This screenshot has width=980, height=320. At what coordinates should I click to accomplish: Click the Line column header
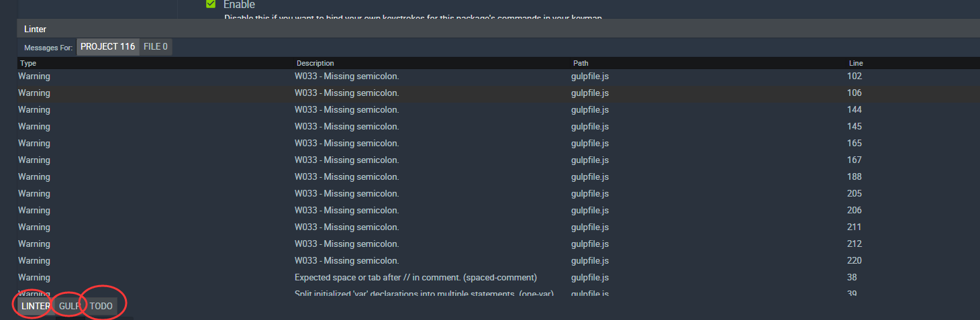coord(856,63)
